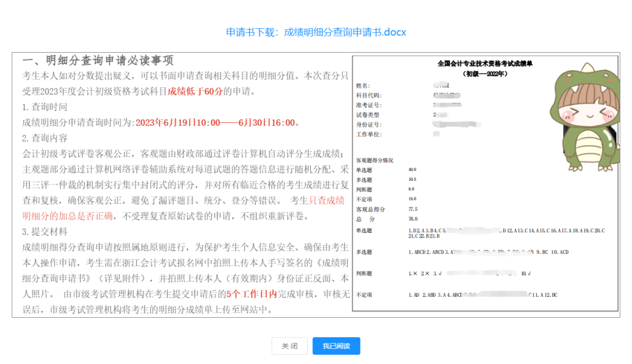The width and height of the screenshot is (632, 364).
Task: Click the section title 3. 提交材料
Action: click(x=44, y=232)
